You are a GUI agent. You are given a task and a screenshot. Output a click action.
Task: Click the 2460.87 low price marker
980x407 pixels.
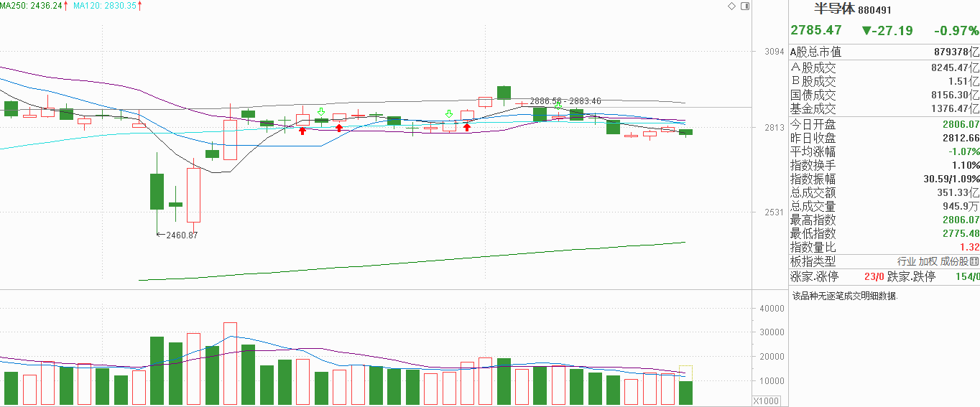click(x=181, y=235)
